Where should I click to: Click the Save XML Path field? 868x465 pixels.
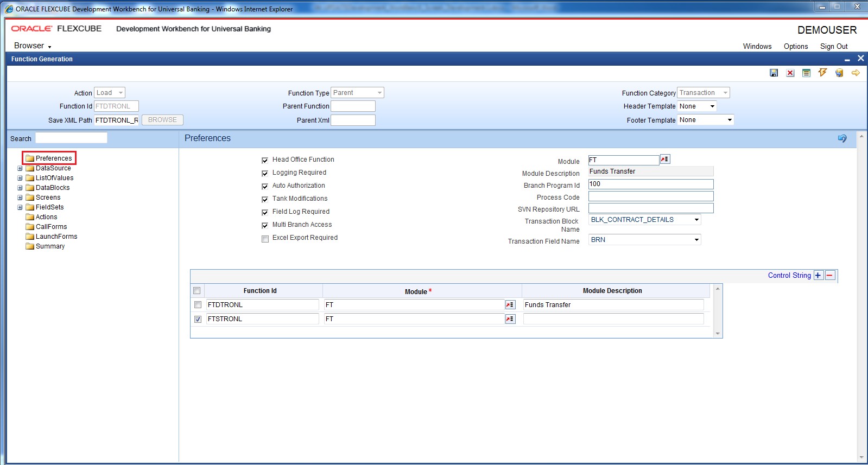tap(117, 120)
